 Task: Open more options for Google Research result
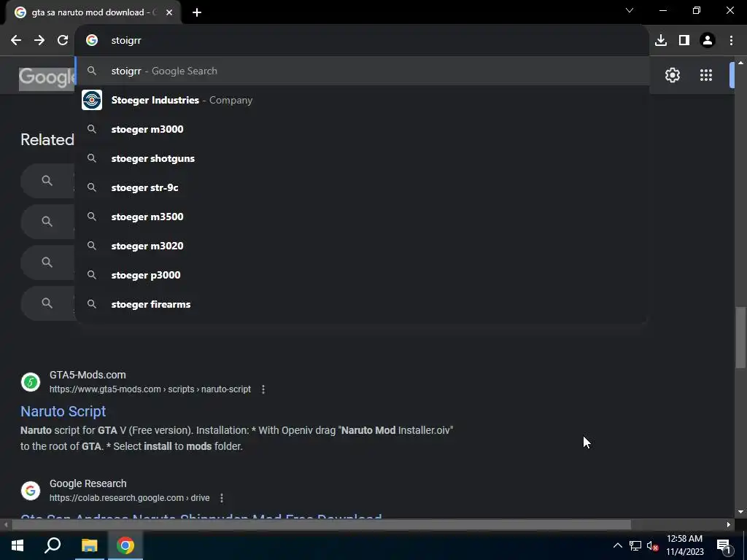click(222, 498)
